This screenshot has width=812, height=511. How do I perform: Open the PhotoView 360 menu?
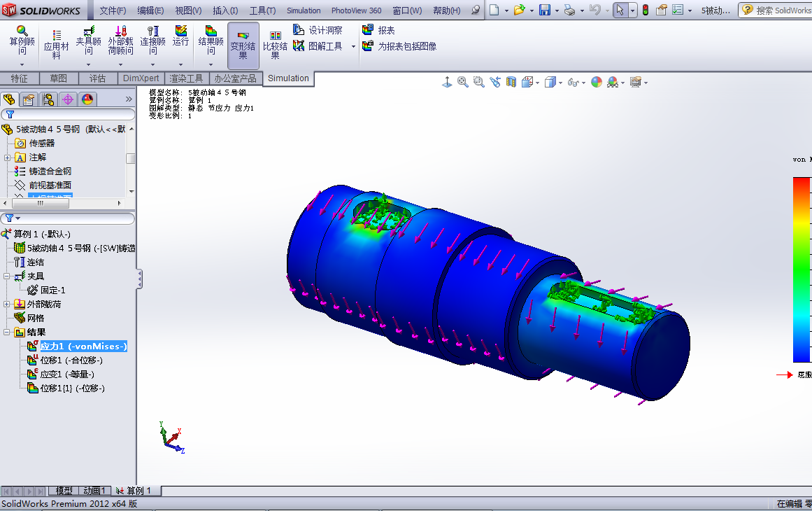tap(356, 10)
